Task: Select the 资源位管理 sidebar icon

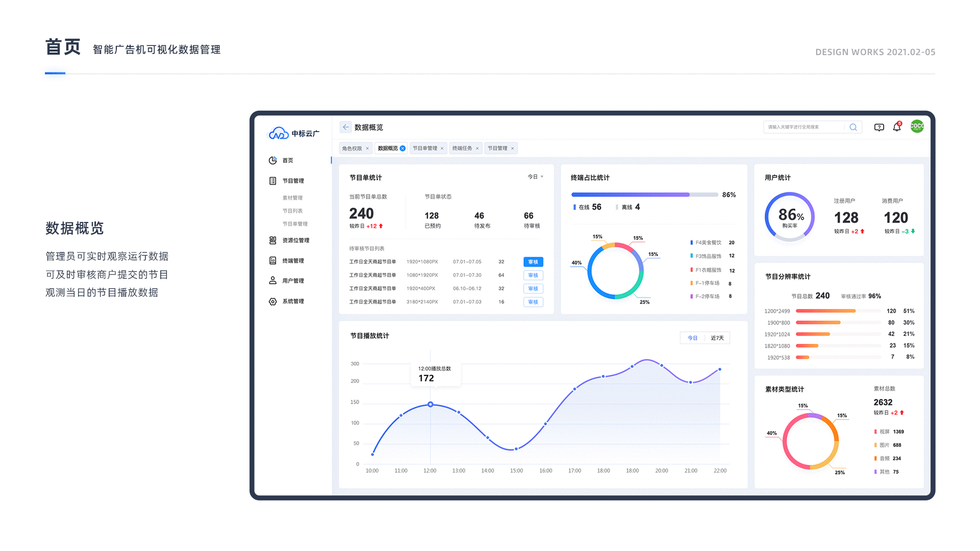Action: click(x=273, y=240)
